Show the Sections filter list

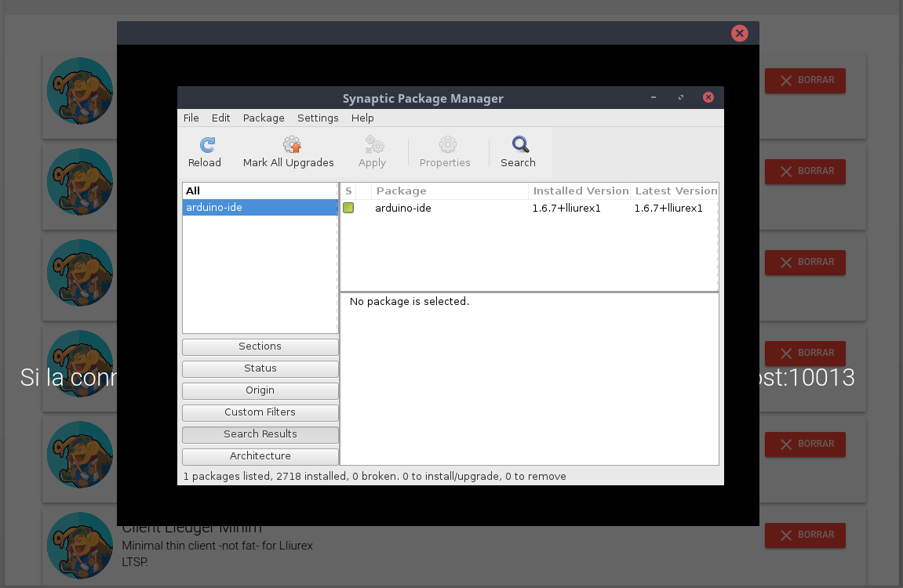(260, 347)
